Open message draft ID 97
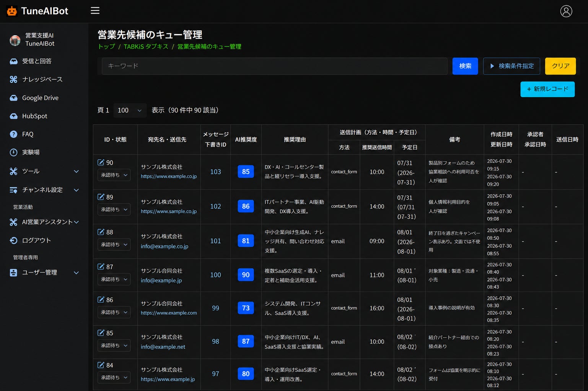This screenshot has width=588, height=391. 215,374
